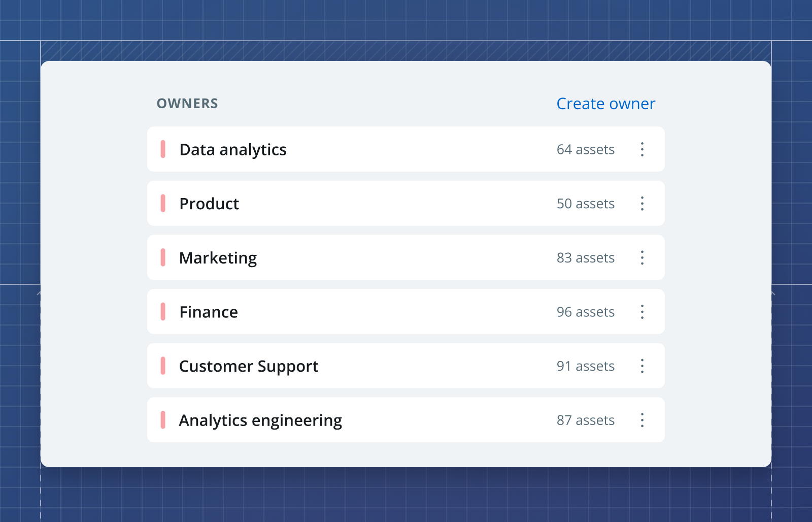Click the 91 assets Customer Support label
Screen dimensions: 812x522
[x=586, y=366]
